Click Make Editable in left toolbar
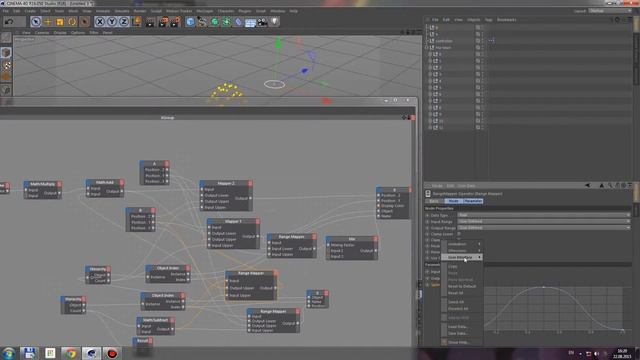640x360 pixels. [x=6, y=38]
